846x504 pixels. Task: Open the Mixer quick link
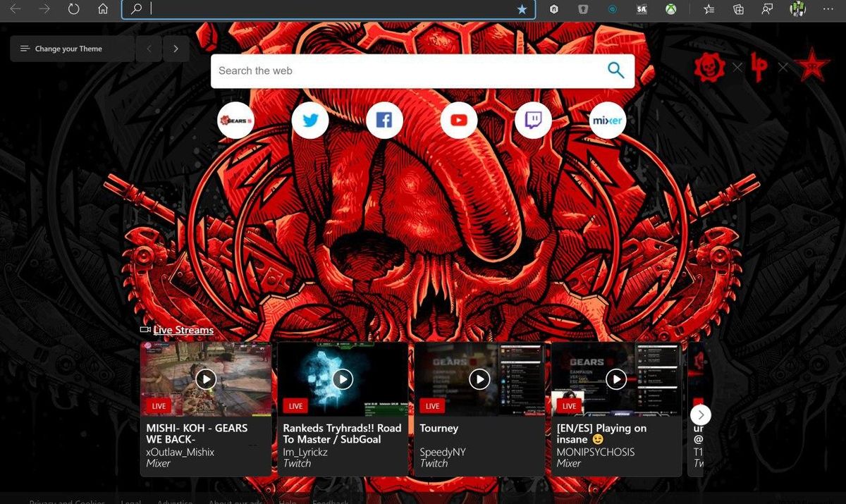pos(608,121)
